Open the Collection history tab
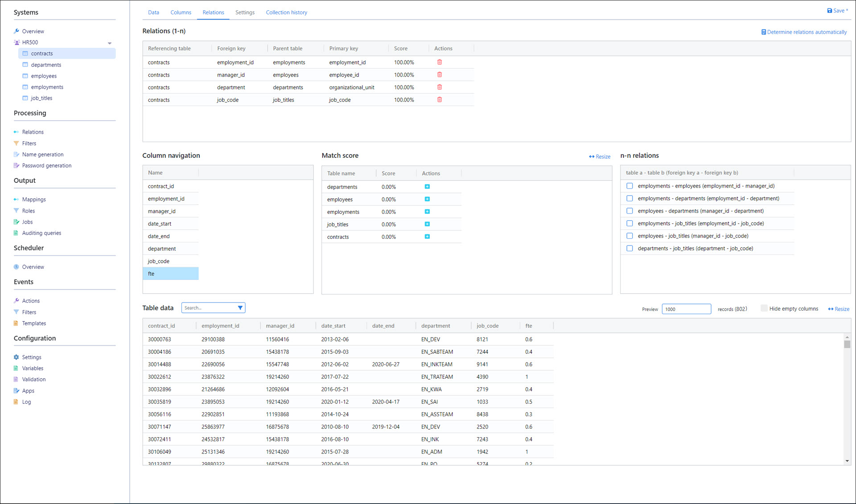Image resolution: width=856 pixels, height=504 pixels. [x=286, y=12]
